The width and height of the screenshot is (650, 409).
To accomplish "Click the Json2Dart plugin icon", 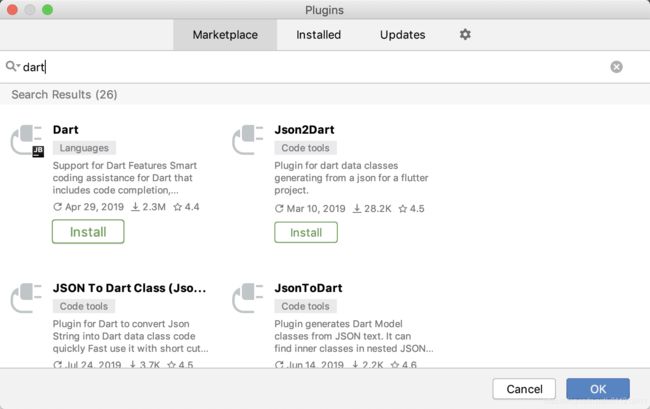I will point(248,140).
